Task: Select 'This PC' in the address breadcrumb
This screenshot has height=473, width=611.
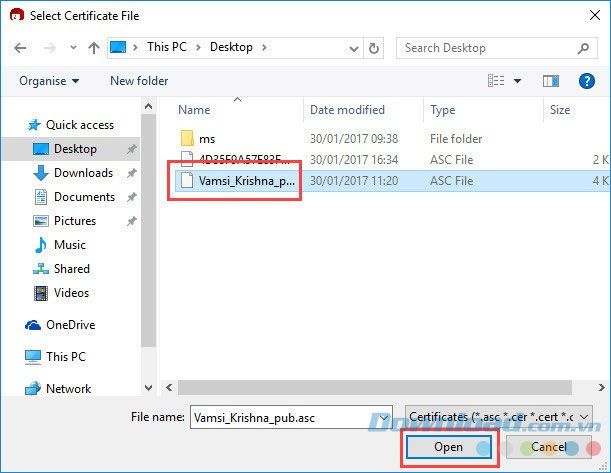Action: 167,47
